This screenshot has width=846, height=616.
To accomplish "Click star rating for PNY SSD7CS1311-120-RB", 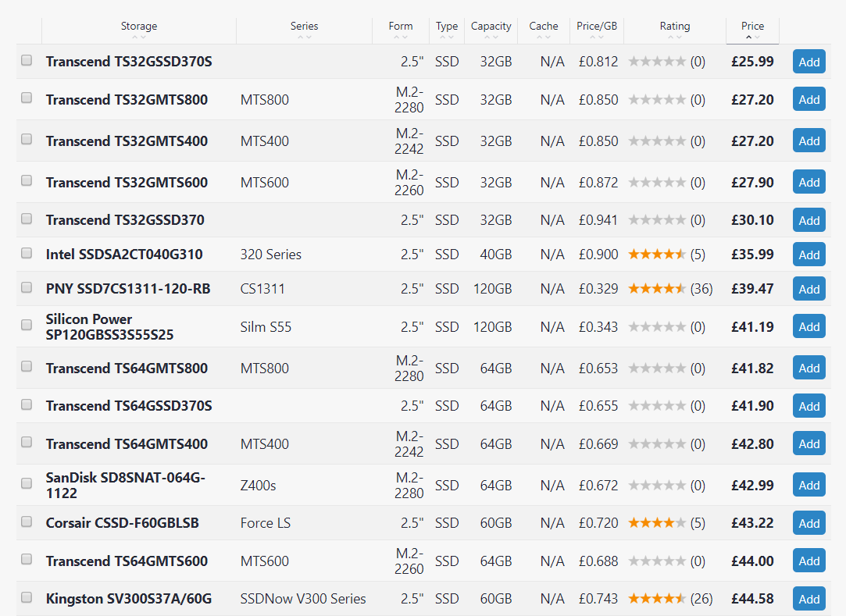I will pyautogui.click(x=657, y=289).
